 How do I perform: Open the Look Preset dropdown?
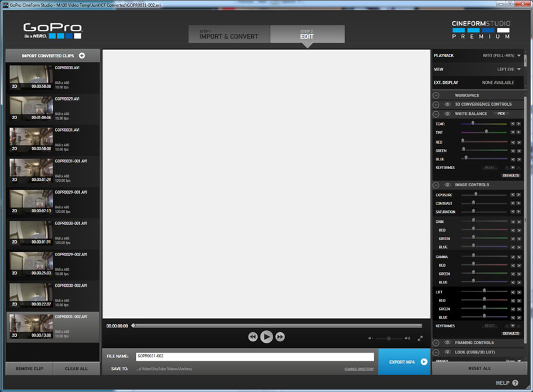tap(513, 361)
